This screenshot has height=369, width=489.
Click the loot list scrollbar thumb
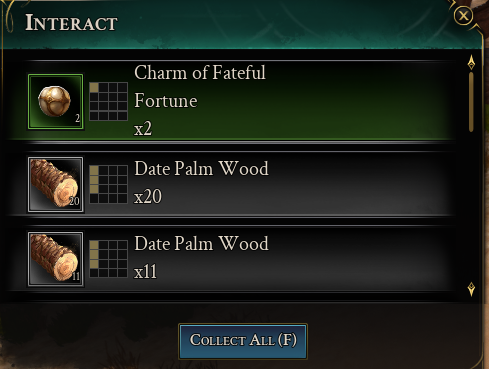(x=471, y=102)
